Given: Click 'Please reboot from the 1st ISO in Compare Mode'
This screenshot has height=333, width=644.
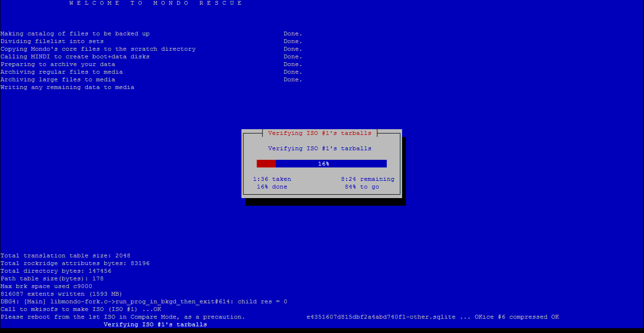Looking at the screenshot, I should pyautogui.click(x=123, y=317).
